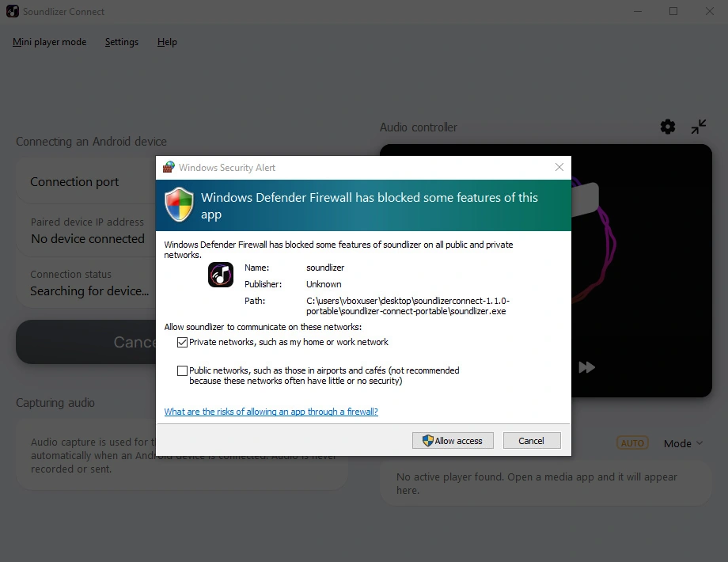The width and height of the screenshot is (728, 562).
Task: Open Mini player mode menu
Action: [x=49, y=42]
